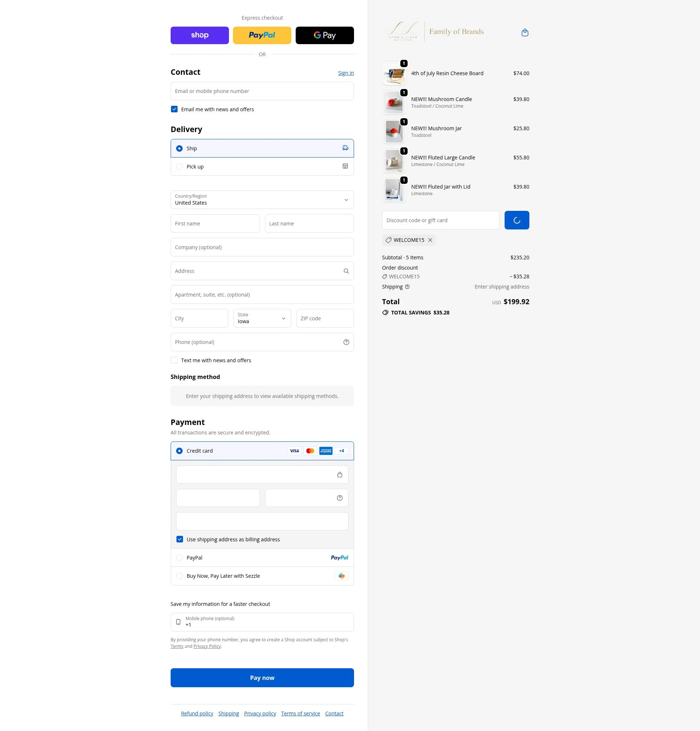
Task: Open the Refund policy link
Action: click(197, 713)
